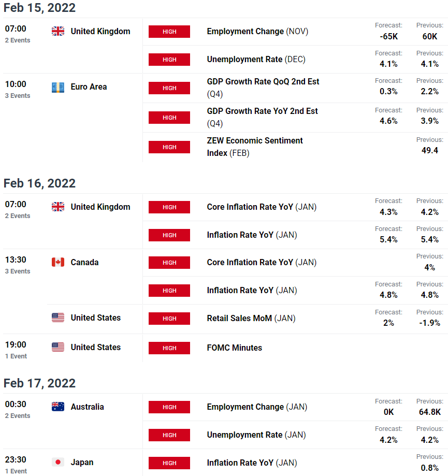Click the United Kingdom flag on Feb 15
Viewport: 448px width, 476px height.
57,31
